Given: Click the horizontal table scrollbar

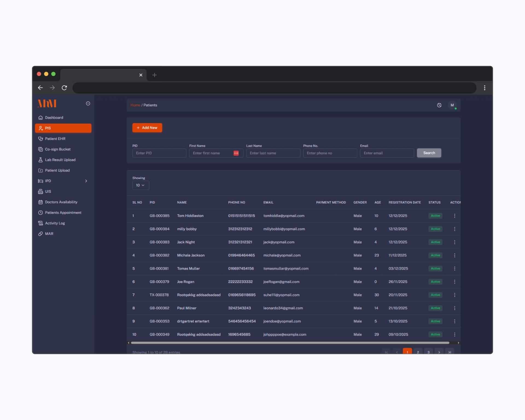Looking at the screenshot, I should pos(290,343).
